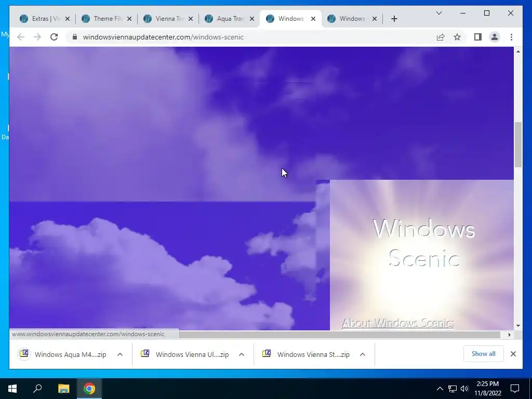Reload the current page

click(54, 37)
